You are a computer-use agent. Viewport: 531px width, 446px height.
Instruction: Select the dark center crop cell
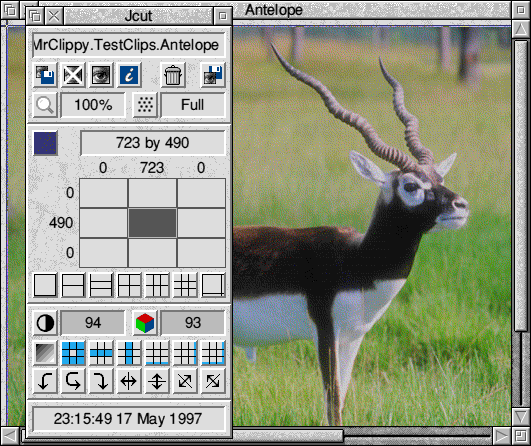[152, 223]
